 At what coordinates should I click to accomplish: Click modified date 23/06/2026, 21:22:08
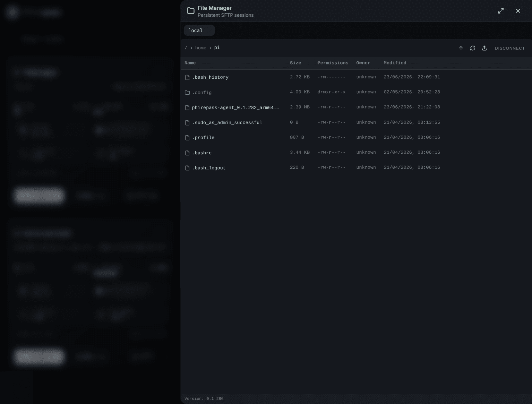click(412, 107)
